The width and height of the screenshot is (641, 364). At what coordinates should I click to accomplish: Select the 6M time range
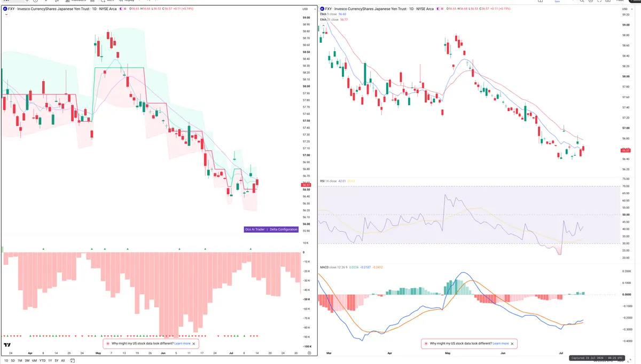pyautogui.click(x=34, y=361)
